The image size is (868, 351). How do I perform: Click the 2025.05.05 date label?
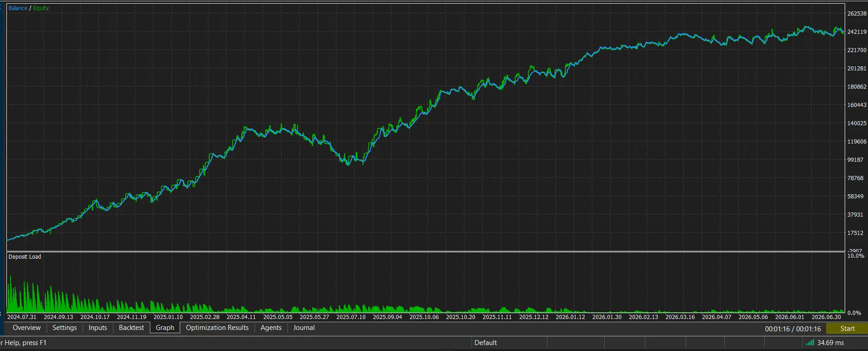click(x=278, y=317)
